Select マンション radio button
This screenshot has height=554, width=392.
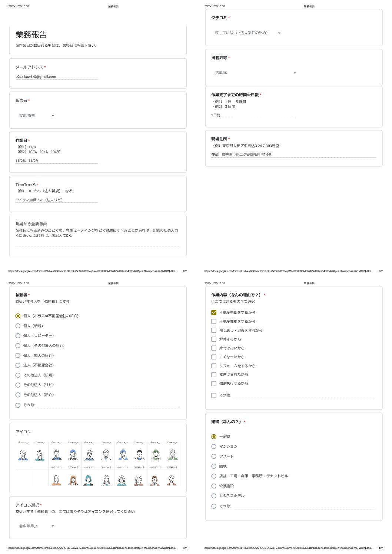(x=214, y=447)
